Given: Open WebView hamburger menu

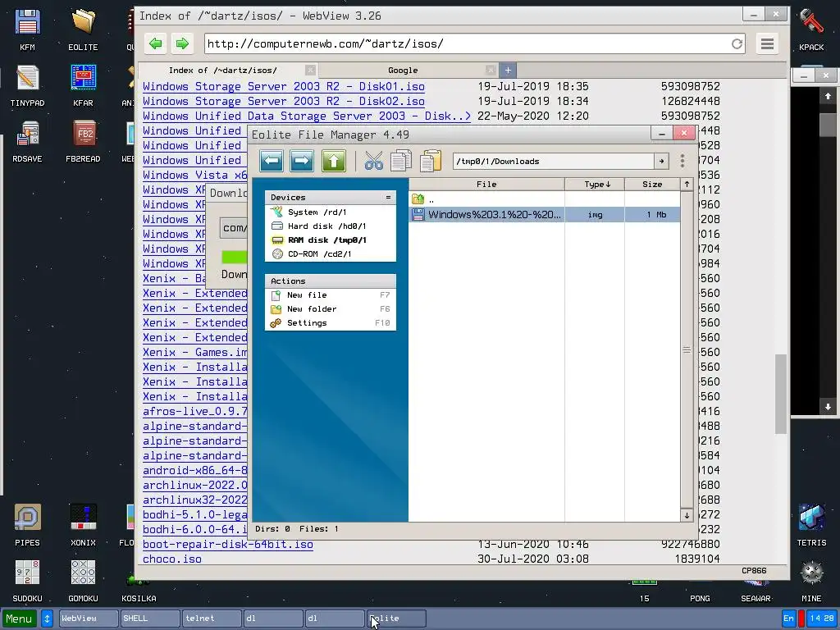Looking at the screenshot, I should [767, 44].
